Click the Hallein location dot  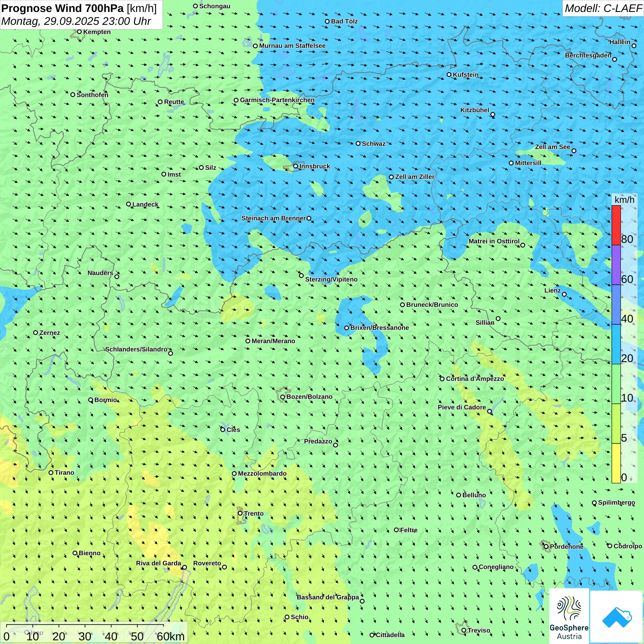pyautogui.click(x=634, y=46)
